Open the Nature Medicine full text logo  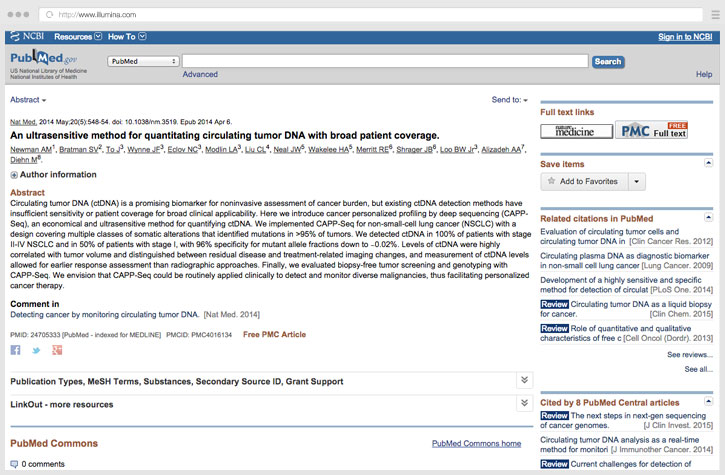point(576,131)
